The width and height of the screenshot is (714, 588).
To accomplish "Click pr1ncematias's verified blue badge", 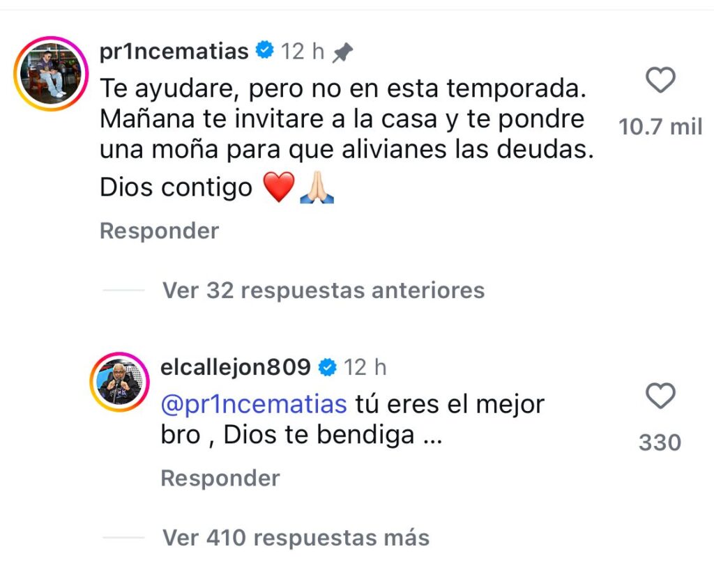I will pos(264,50).
